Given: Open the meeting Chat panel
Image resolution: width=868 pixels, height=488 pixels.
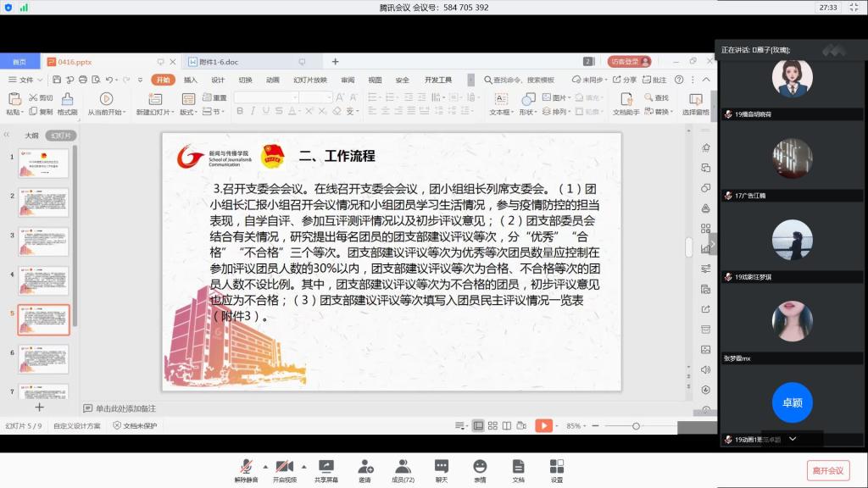Looking at the screenshot, I should click(441, 468).
